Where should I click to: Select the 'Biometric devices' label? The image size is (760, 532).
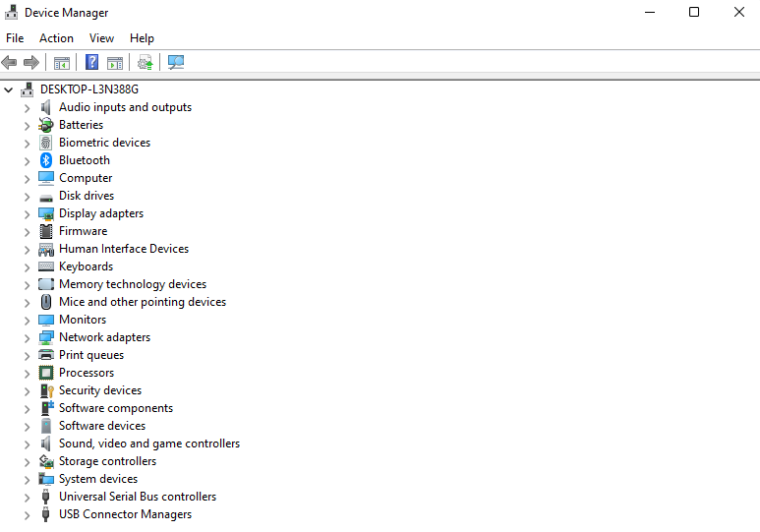104,143
